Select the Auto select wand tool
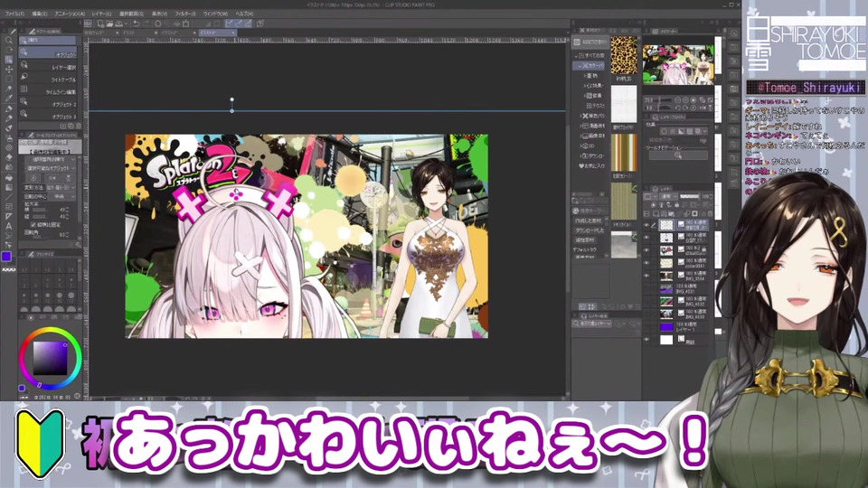The width and height of the screenshot is (868, 488). pos(9,89)
